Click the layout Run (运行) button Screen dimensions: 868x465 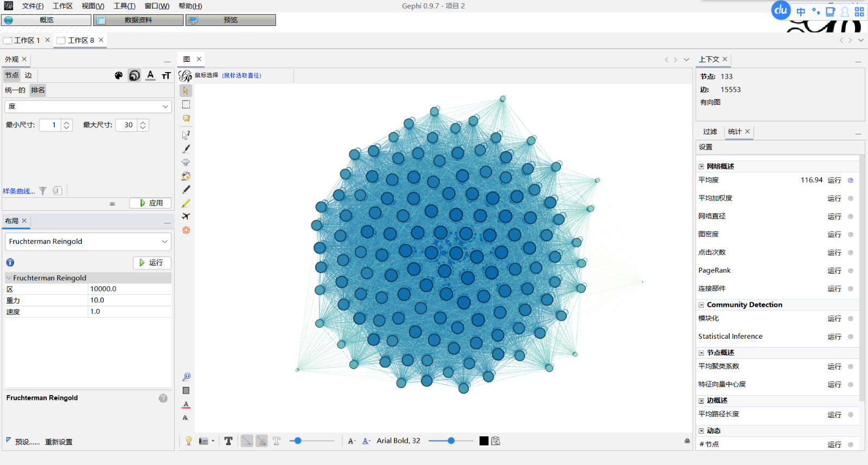pos(152,262)
